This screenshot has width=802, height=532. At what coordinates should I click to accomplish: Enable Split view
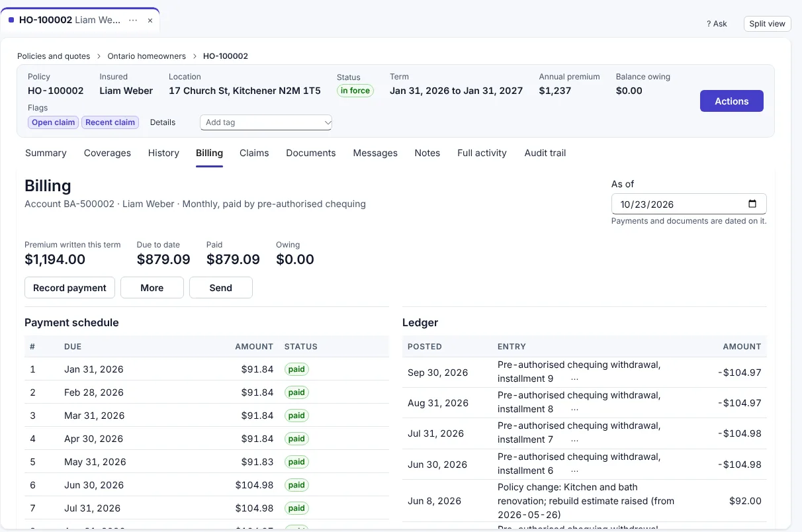coord(767,24)
